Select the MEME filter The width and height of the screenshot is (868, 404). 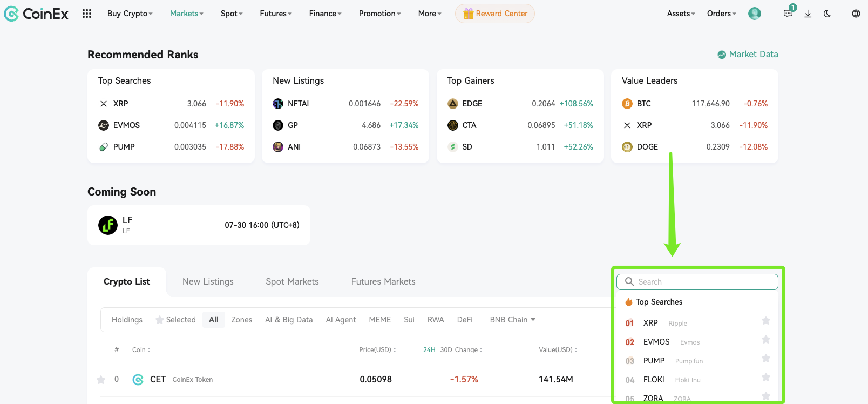380,320
